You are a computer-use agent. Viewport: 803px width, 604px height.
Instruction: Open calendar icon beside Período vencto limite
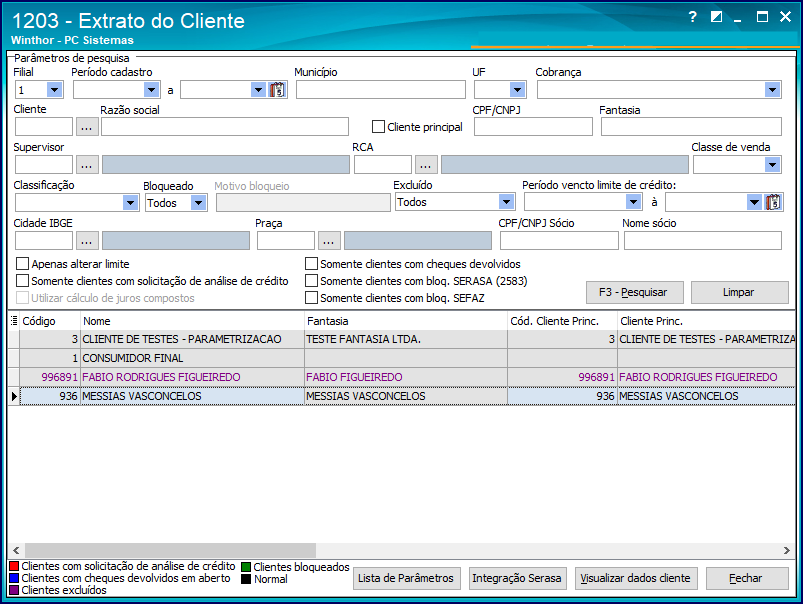coord(773,202)
